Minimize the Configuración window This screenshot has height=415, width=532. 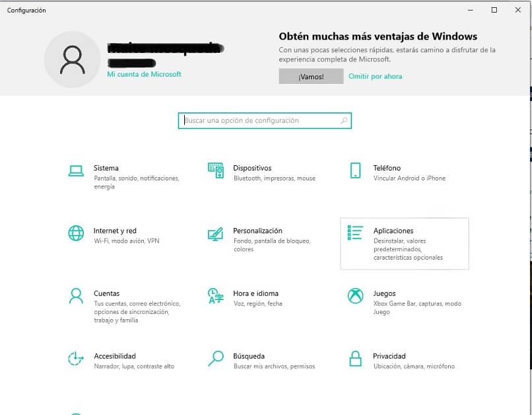pyautogui.click(x=470, y=10)
